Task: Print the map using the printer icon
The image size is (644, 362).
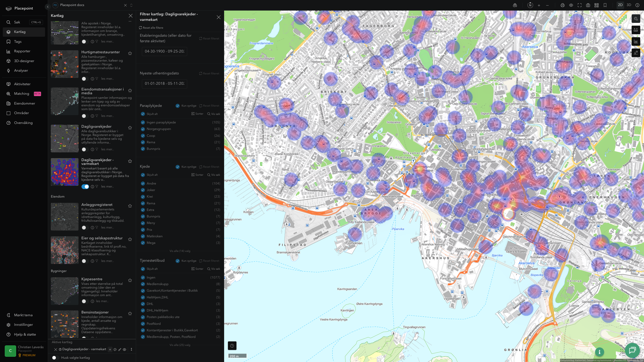Action: [x=562, y=5]
